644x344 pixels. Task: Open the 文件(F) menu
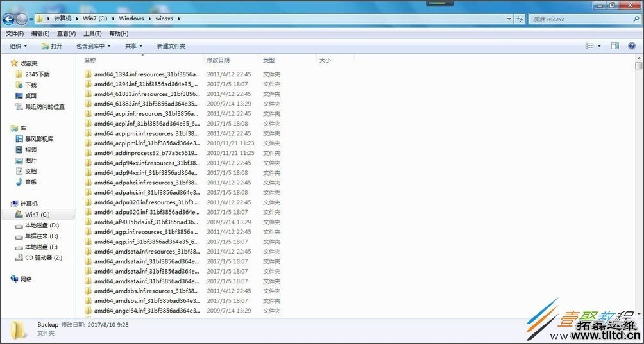pyautogui.click(x=15, y=33)
